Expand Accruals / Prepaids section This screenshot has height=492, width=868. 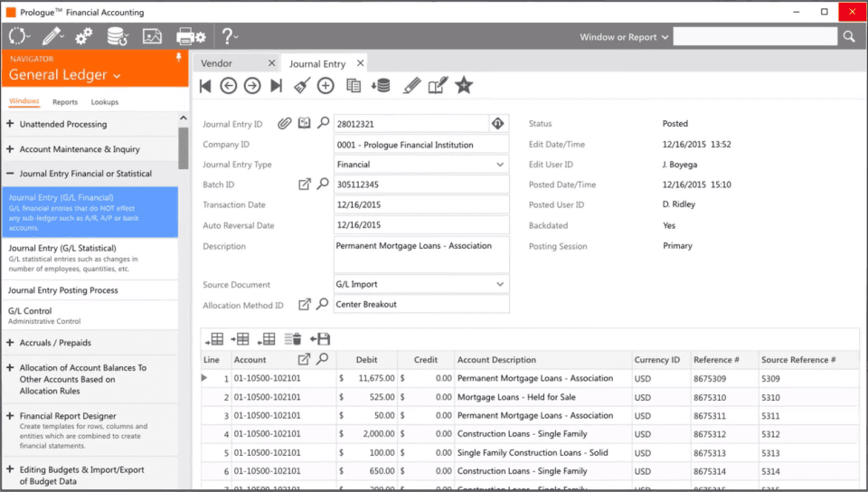(10, 343)
